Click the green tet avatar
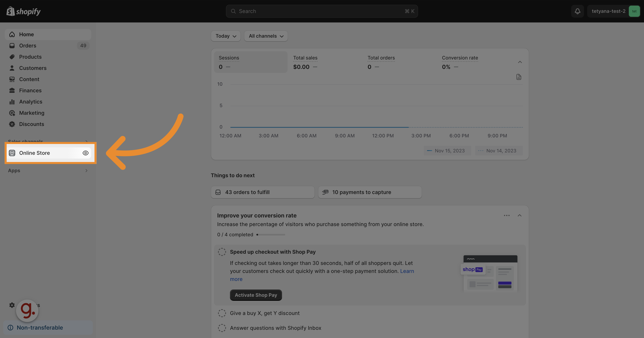 [x=634, y=11]
